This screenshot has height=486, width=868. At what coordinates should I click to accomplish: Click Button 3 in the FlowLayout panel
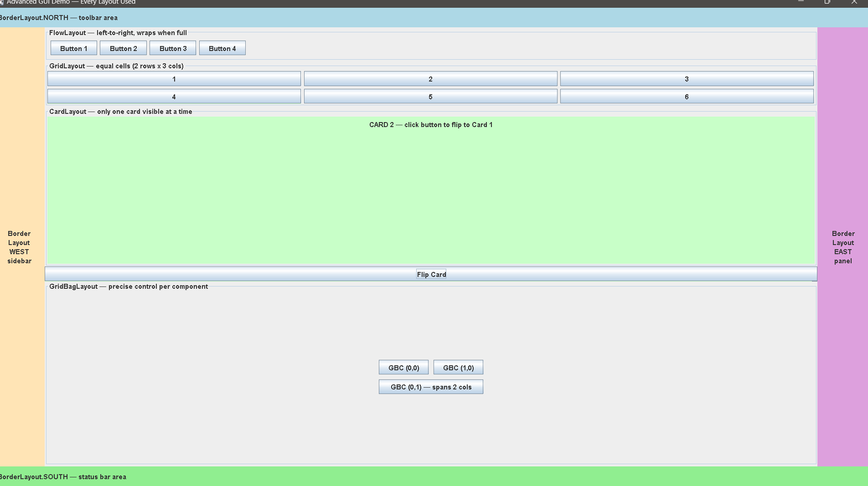click(172, 48)
